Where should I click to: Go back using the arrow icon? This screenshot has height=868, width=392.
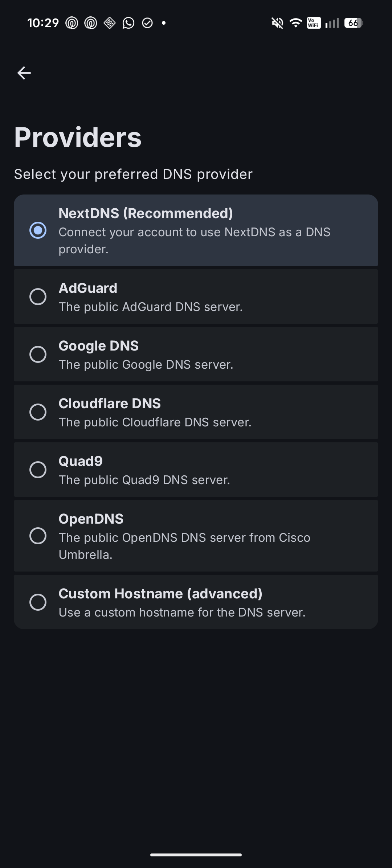pos(24,73)
